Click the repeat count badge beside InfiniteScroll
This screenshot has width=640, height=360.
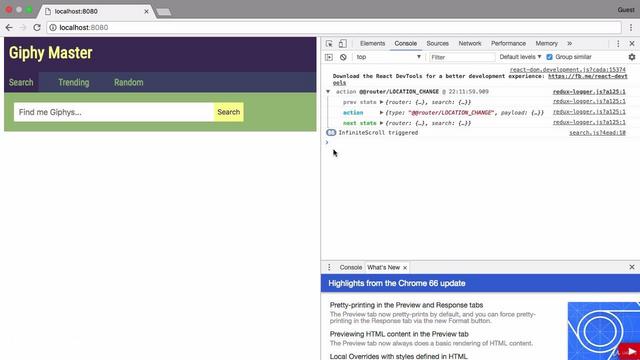tap(331, 133)
